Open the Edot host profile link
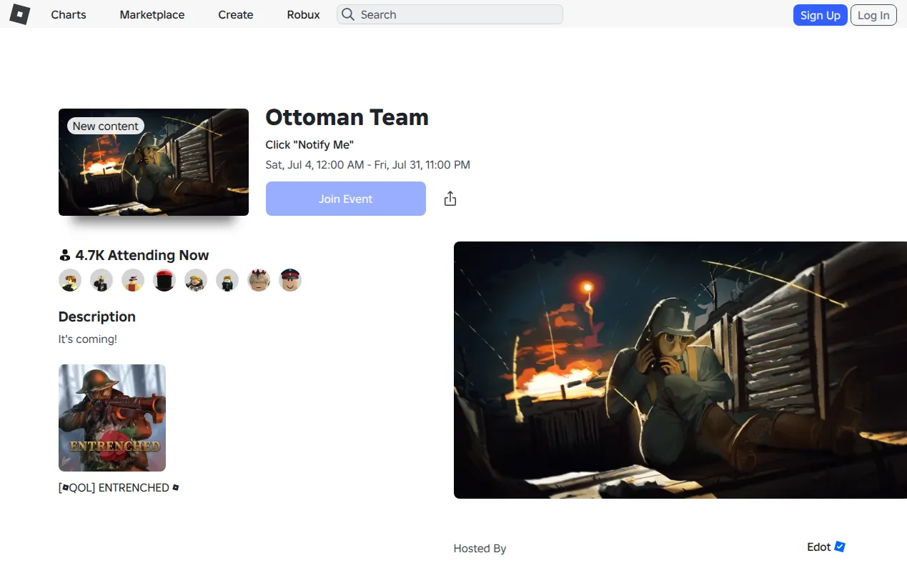This screenshot has height=588, width=907. 819,547
